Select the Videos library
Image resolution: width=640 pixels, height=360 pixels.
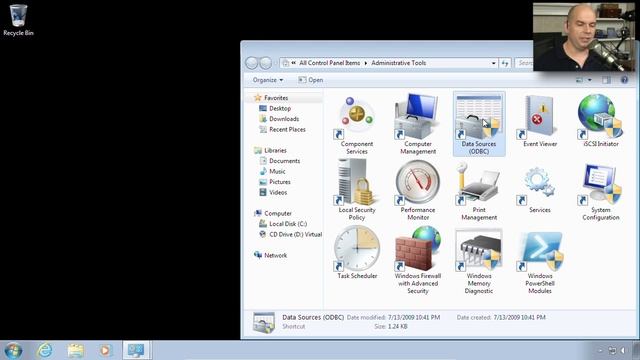[278, 193]
